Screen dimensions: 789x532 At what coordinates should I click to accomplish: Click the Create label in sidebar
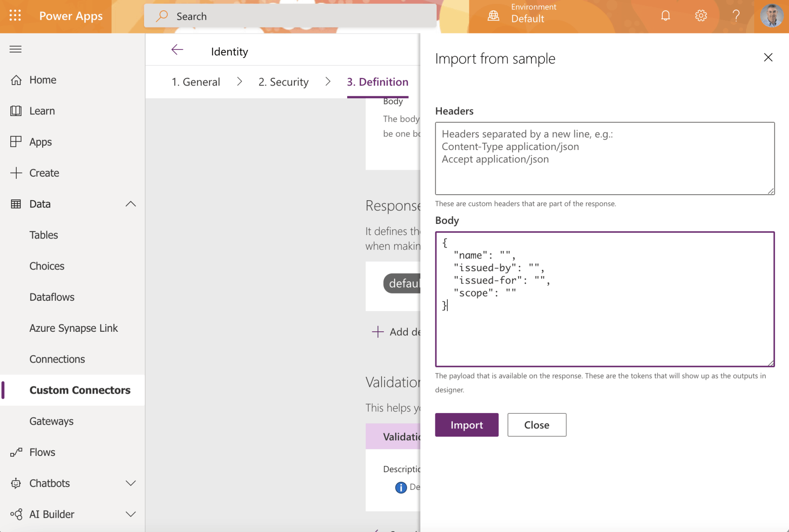[44, 173]
